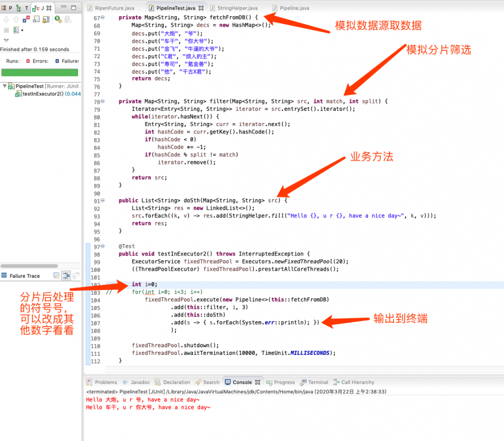Click console line 'Hello 大炮, u r 爷'
Image resolution: width=504 pixels, height=441 pixels.
[143, 400]
